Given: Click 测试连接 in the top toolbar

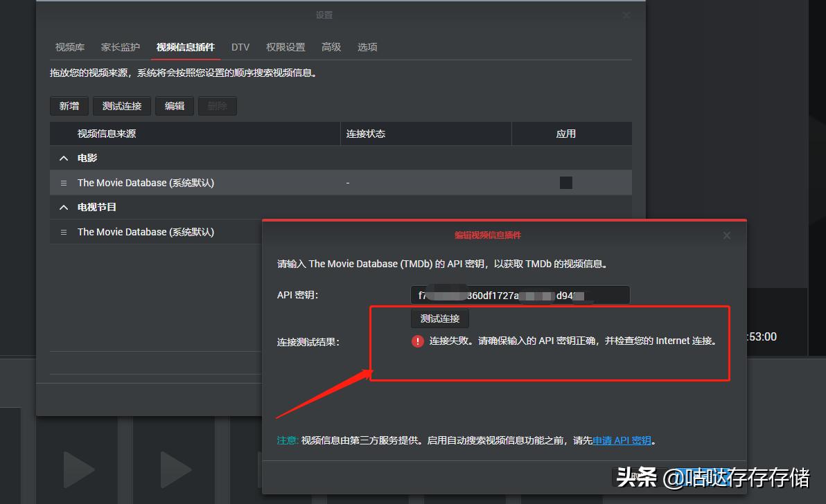Looking at the screenshot, I should point(121,105).
